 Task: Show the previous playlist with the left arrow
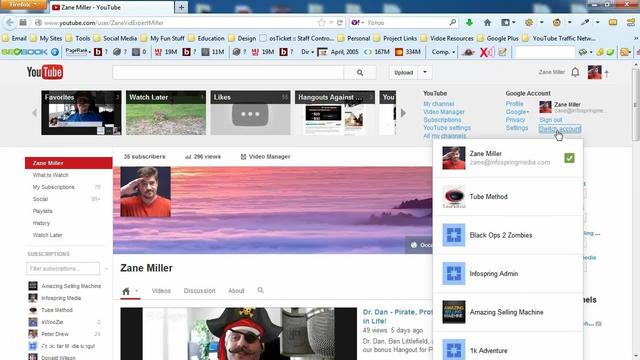[x=35, y=113]
